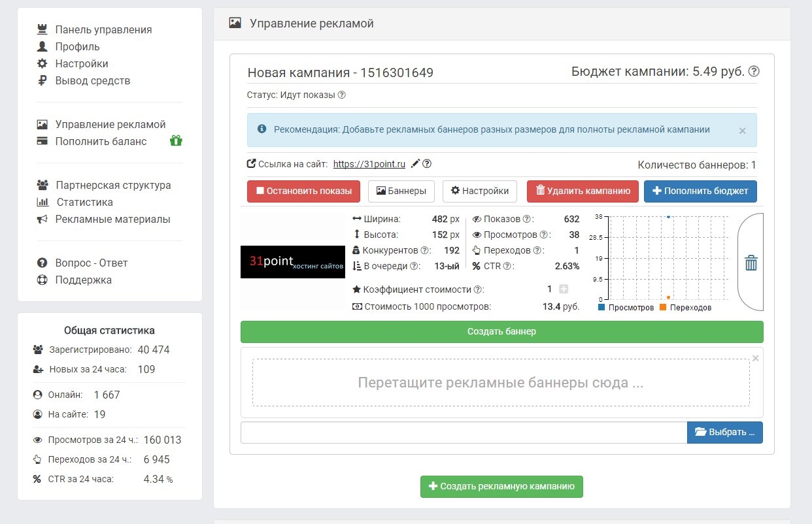Click help icon next to campaign budget

tap(754, 72)
